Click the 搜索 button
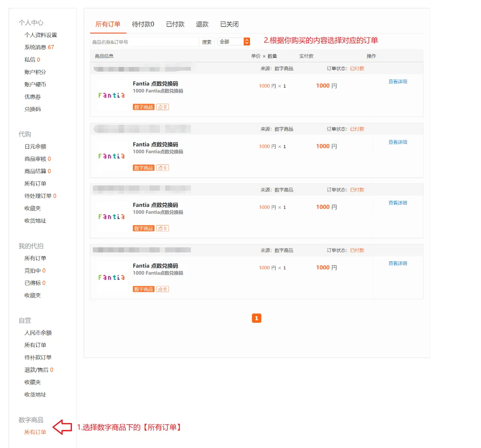481x448 pixels. coord(207,42)
